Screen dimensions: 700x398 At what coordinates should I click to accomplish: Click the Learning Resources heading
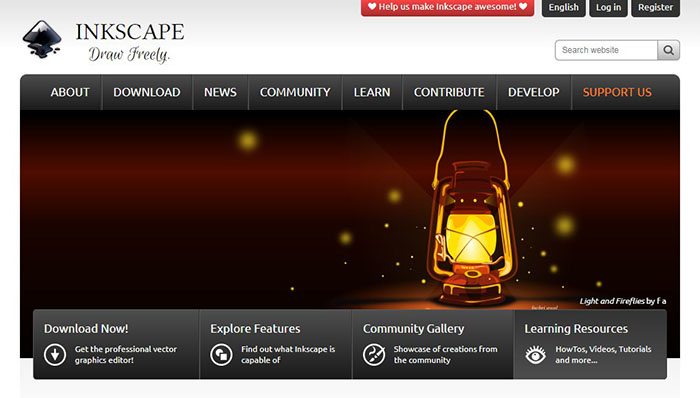coord(576,329)
